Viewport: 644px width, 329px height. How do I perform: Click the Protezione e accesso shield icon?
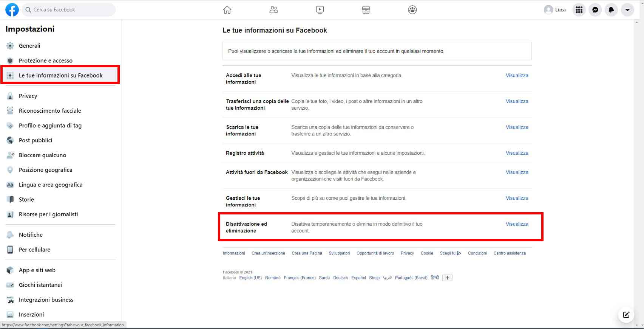[10, 61]
